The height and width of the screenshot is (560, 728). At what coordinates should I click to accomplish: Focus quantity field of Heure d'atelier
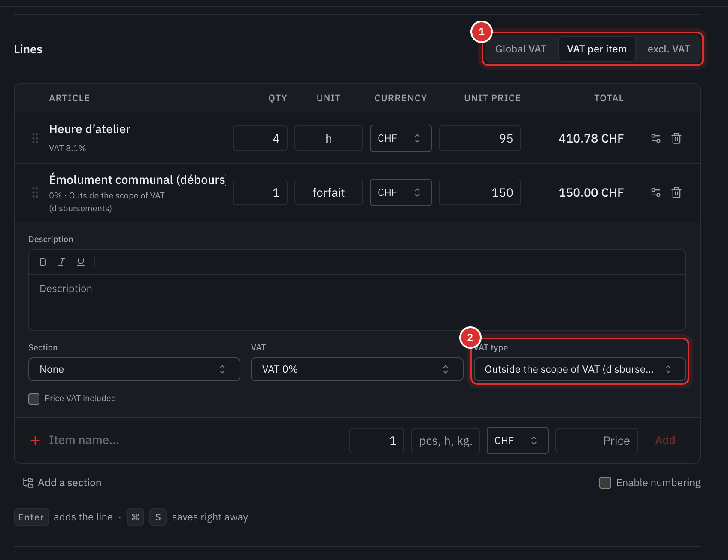click(x=260, y=138)
